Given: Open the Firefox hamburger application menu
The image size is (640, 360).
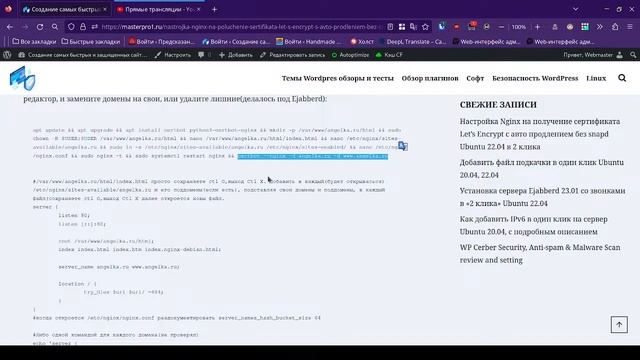Looking at the screenshot, I should point(630,27).
